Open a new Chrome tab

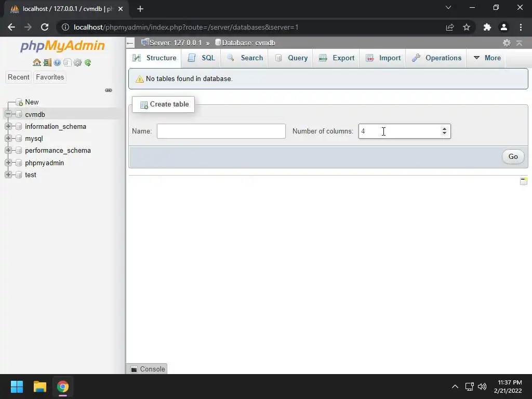click(x=140, y=9)
